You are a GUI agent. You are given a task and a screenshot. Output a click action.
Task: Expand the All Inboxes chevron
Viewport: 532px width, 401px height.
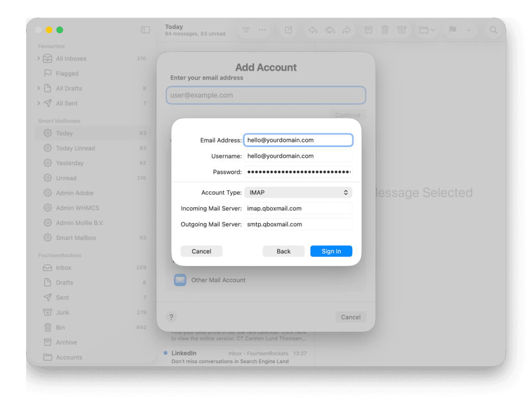point(38,58)
